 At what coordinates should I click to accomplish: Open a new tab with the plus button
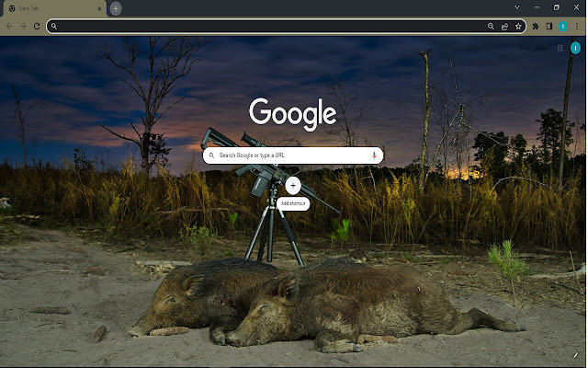click(116, 8)
